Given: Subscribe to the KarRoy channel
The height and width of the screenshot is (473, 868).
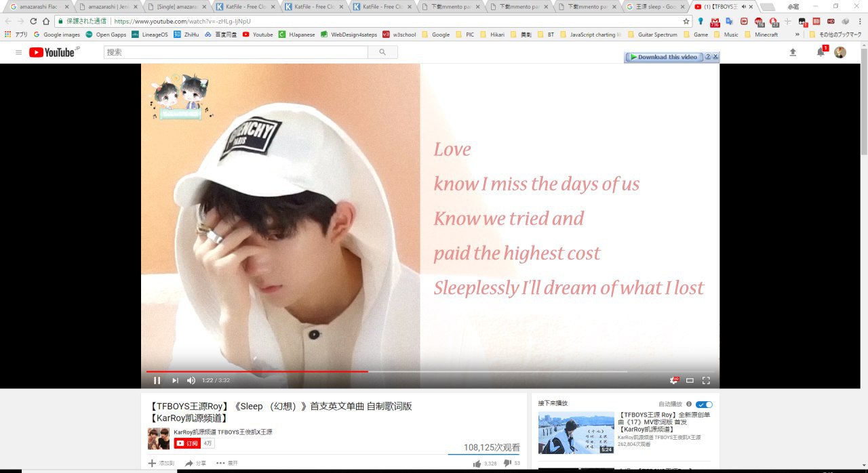Looking at the screenshot, I should pyautogui.click(x=188, y=443).
